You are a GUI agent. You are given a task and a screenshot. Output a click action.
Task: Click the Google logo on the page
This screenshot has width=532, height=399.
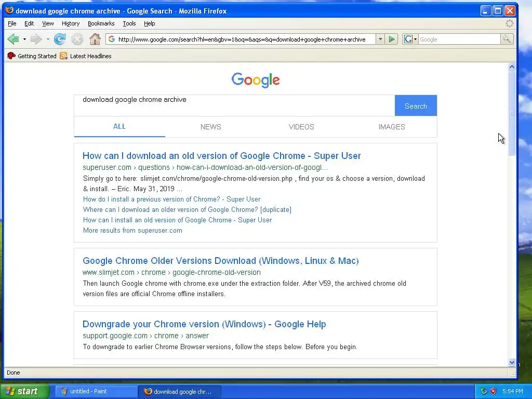tap(256, 80)
